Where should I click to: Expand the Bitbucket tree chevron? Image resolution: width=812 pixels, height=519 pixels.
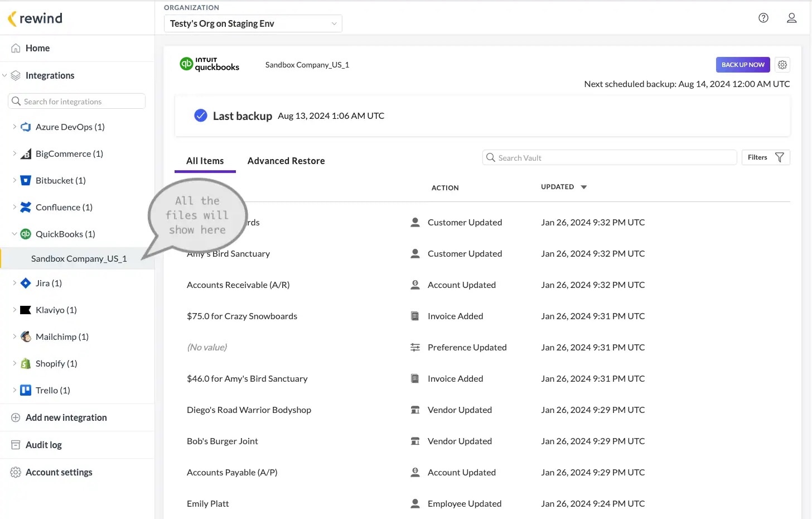(x=14, y=180)
